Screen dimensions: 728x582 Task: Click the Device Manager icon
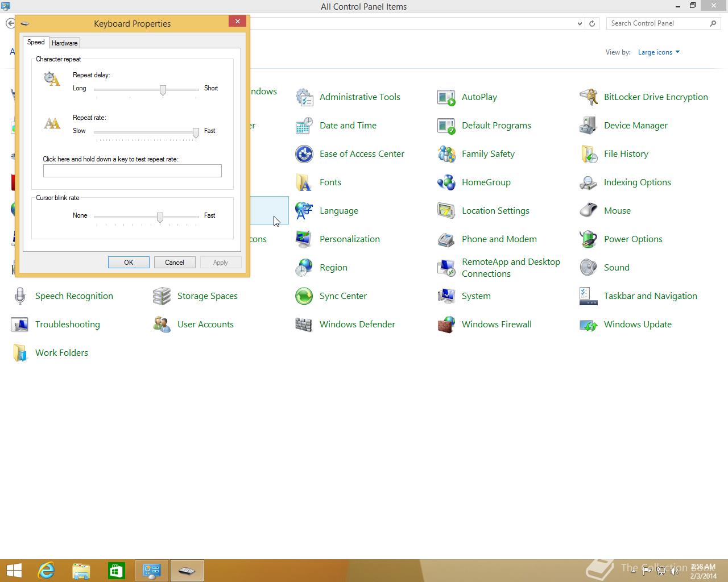(x=589, y=126)
